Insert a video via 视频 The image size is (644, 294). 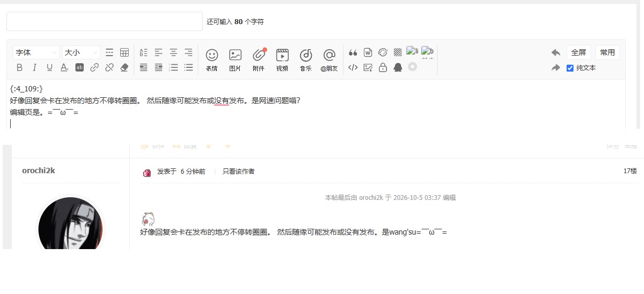[x=282, y=60]
